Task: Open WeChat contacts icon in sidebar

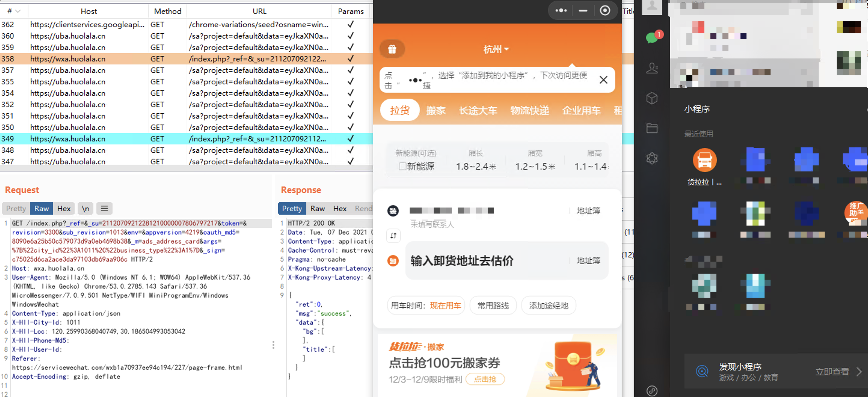Action: click(652, 68)
